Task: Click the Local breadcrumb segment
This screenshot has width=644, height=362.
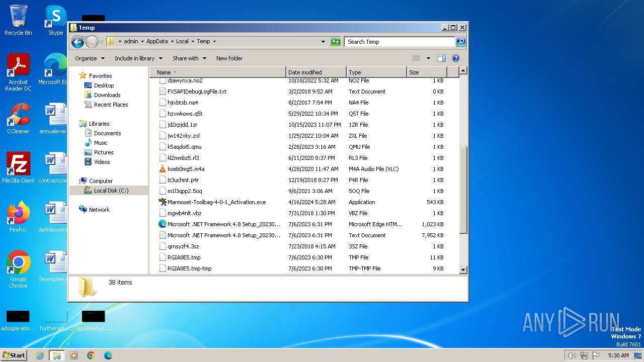Action: pos(182,42)
